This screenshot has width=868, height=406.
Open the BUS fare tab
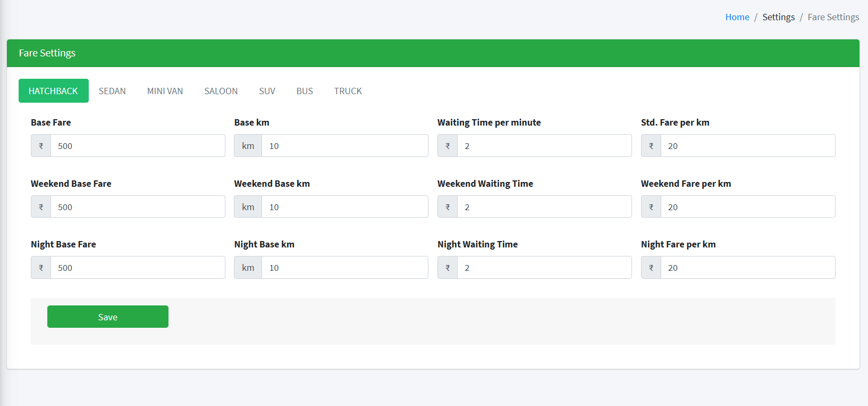coord(305,91)
